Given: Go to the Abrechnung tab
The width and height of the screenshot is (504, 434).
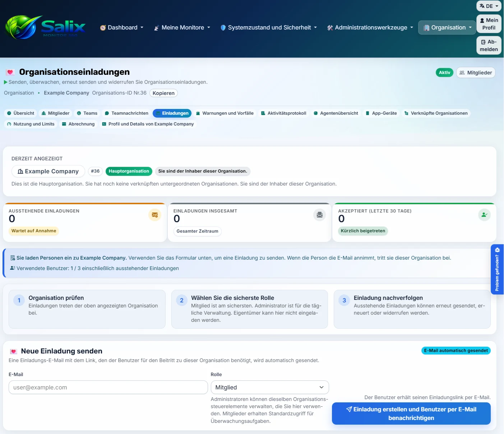Looking at the screenshot, I should tap(78, 124).
